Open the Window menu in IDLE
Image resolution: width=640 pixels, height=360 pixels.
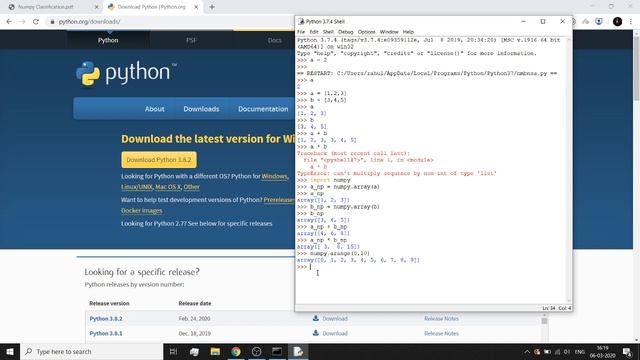(389, 32)
